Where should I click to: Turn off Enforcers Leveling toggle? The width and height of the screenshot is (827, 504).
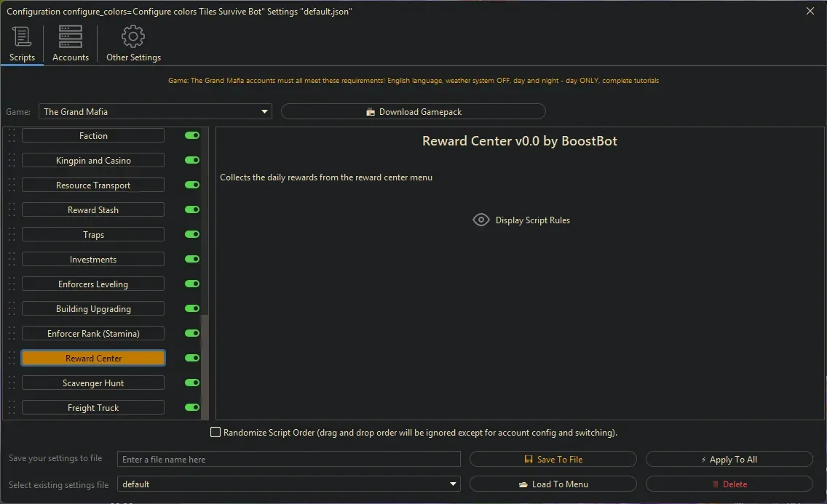[192, 284]
